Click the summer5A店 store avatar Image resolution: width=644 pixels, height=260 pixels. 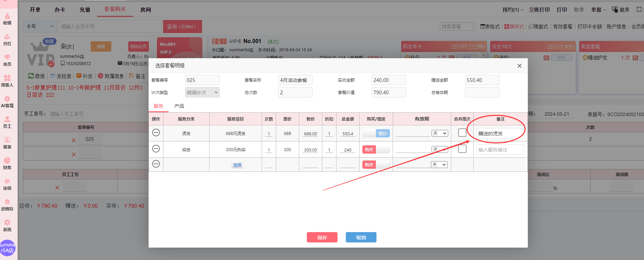(8, 248)
